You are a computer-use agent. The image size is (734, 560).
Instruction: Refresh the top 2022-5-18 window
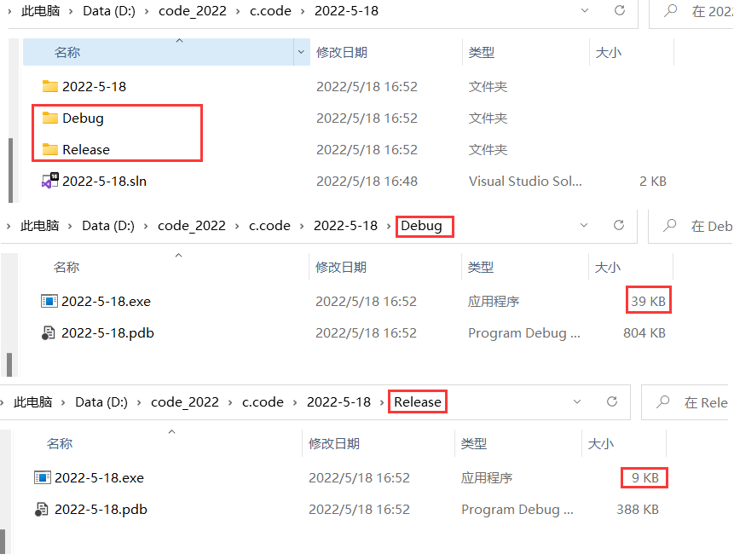pos(620,10)
